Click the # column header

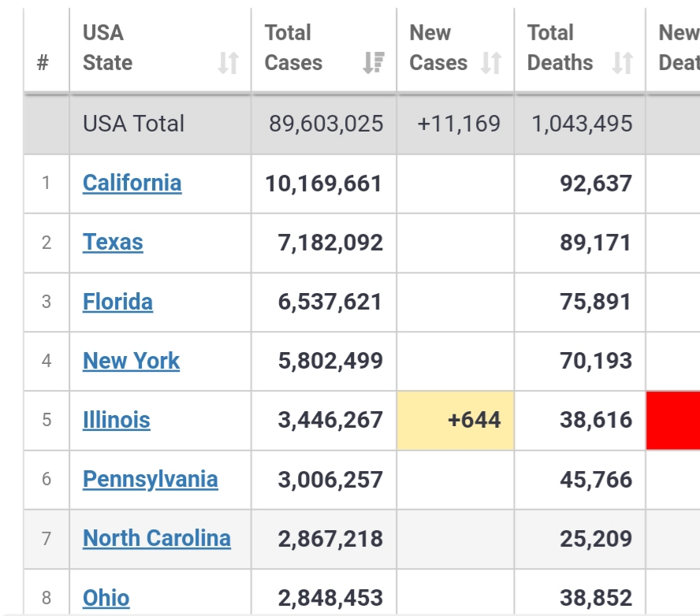43,63
